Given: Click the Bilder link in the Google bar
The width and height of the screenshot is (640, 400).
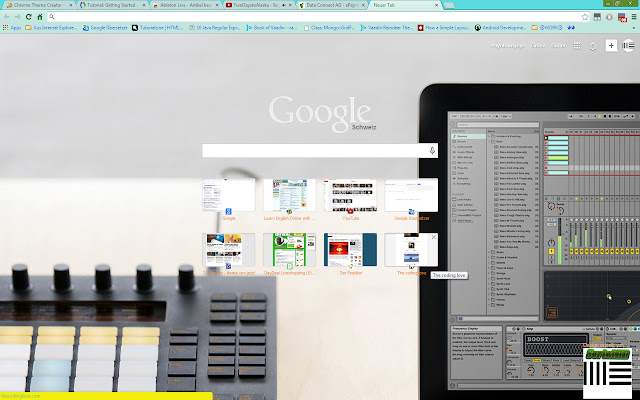Looking at the screenshot, I should [x=558, y=45].
